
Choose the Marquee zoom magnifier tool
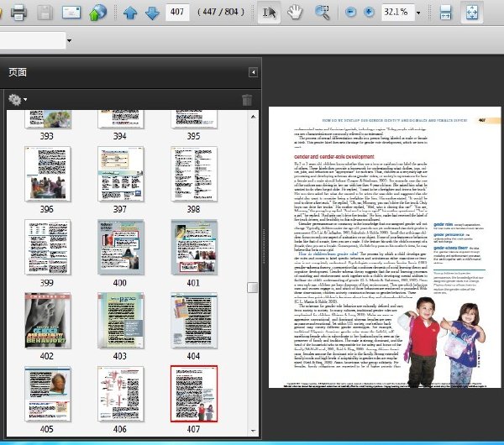322,13
